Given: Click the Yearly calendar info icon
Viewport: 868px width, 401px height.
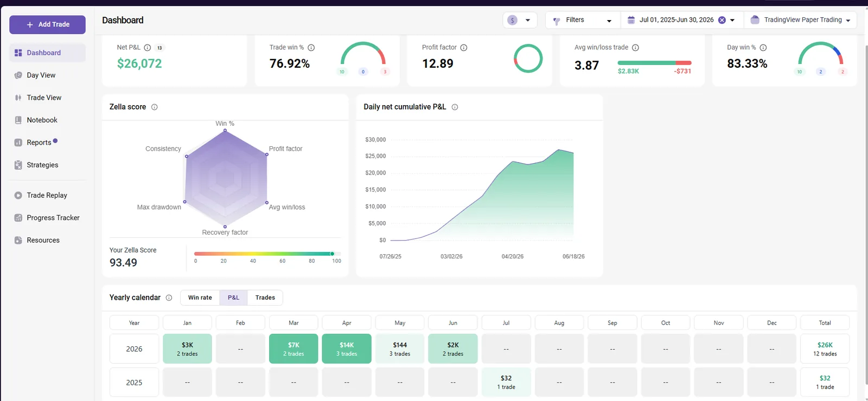Looking at the screenshot, I should [x=169, y=297].
